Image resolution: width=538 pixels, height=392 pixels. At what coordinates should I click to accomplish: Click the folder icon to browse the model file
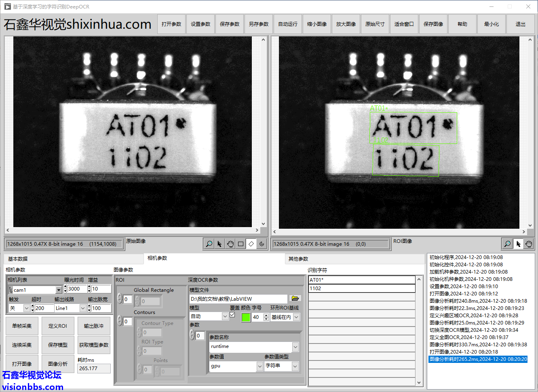[x=295, y=299]
